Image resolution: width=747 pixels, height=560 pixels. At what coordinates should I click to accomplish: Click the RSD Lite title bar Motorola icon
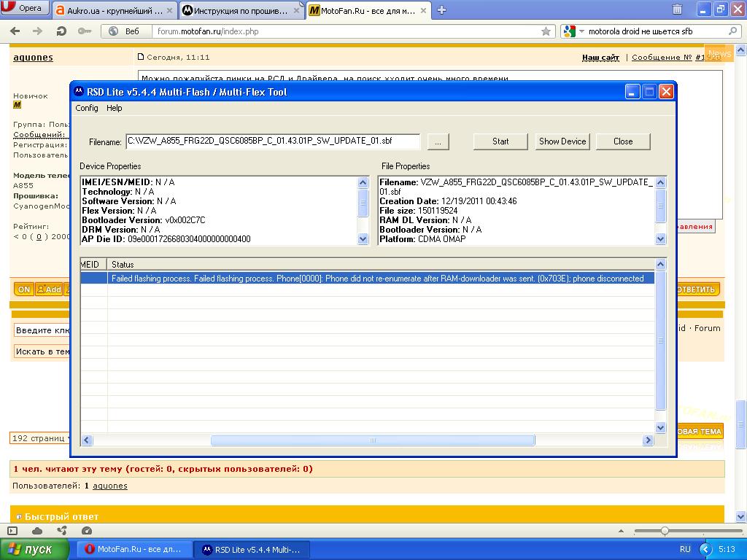click(x=79, y=92)
